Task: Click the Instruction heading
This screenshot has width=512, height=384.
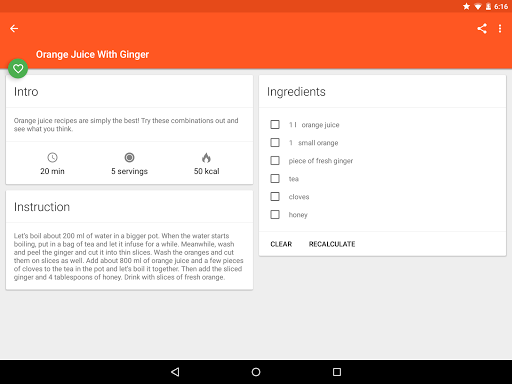Action: coord(42,207)
